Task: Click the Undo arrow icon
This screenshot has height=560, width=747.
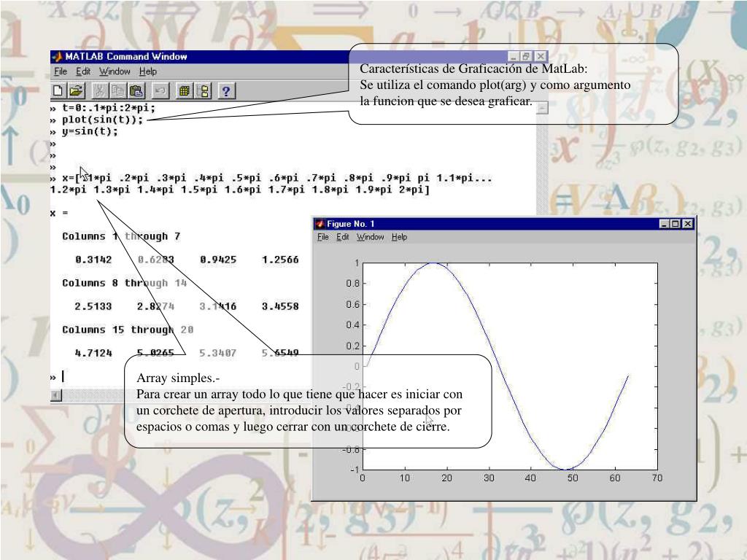Action: (160, 90)
